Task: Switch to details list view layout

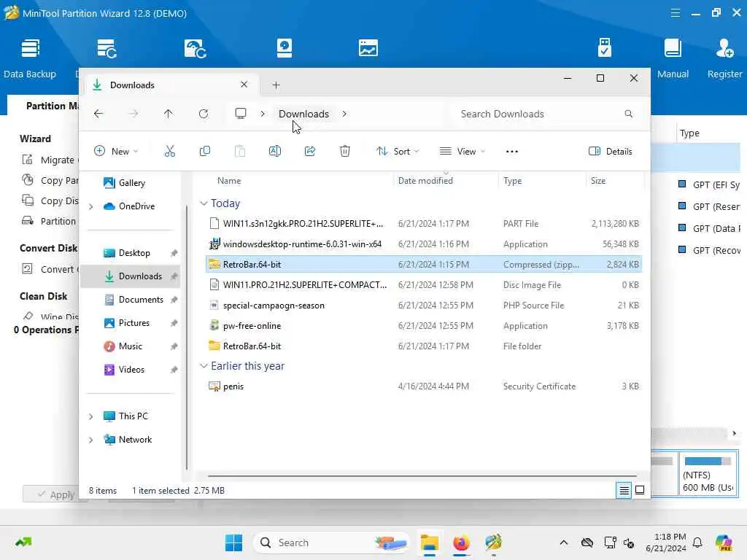Action: click(x=624, y=490)
